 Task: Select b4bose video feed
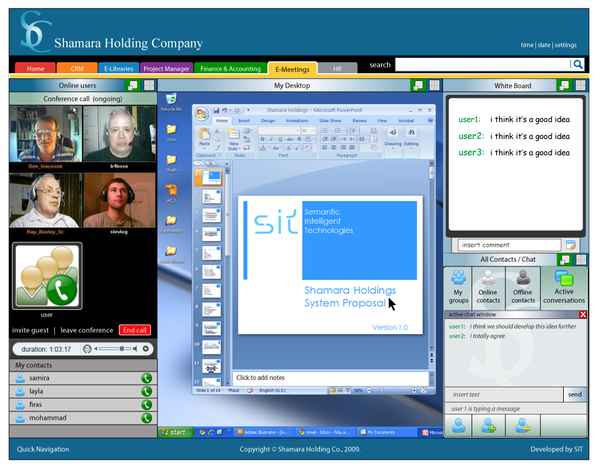click(119, 134)
